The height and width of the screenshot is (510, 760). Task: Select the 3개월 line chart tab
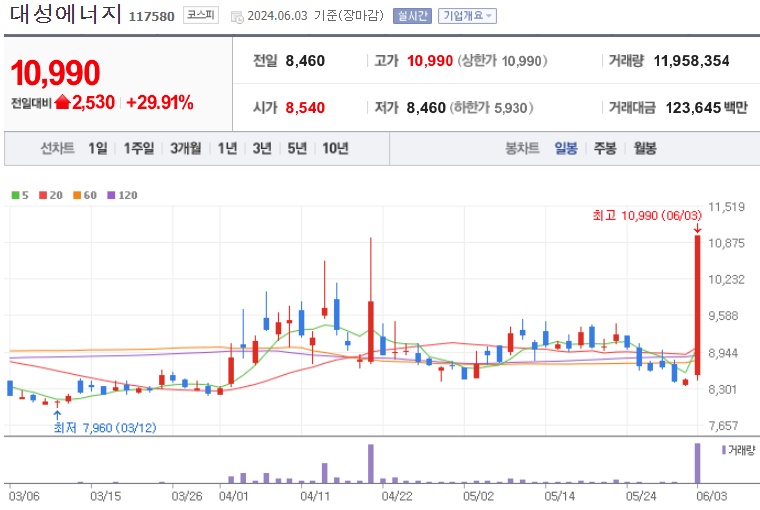tap(186, 148)
